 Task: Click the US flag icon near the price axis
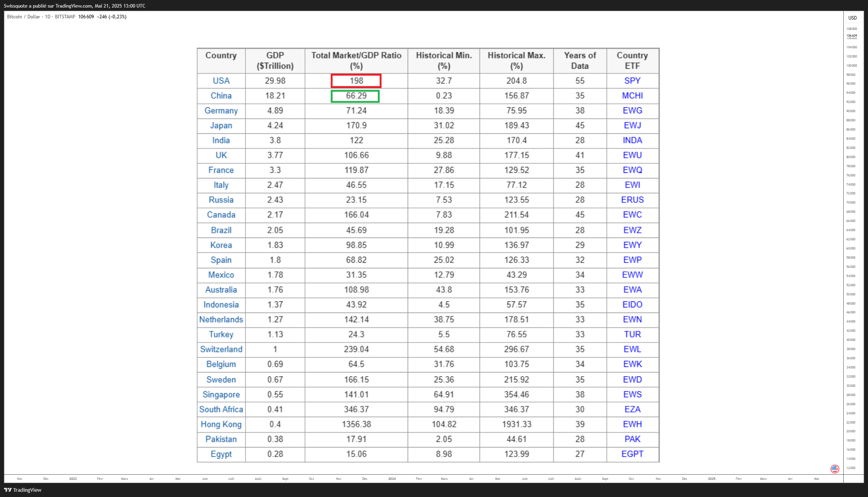pos(834,469)
